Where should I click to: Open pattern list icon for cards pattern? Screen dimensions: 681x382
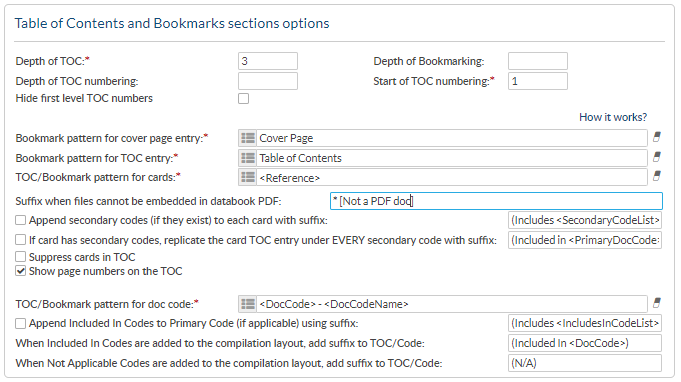pos(248,178)
